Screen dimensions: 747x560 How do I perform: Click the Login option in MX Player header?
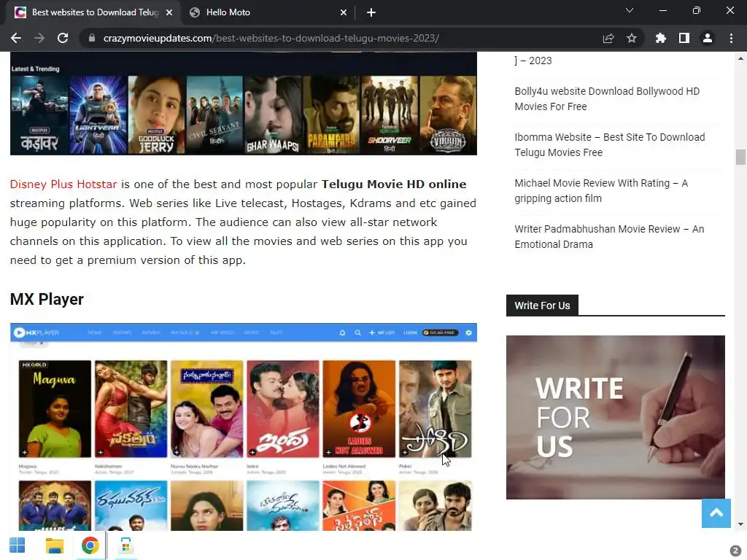(410, 332)
